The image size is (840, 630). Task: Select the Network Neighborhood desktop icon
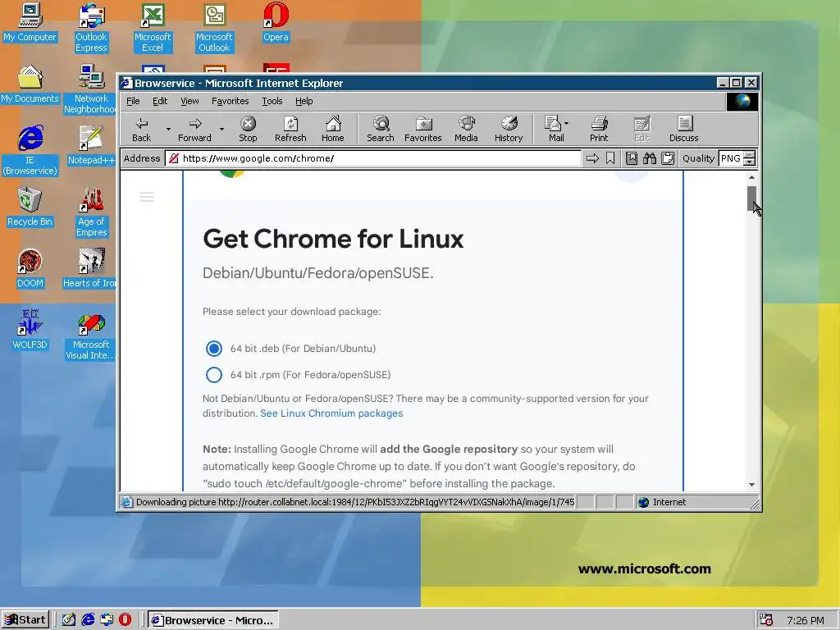pyautogui.click(x=90, y=89)
